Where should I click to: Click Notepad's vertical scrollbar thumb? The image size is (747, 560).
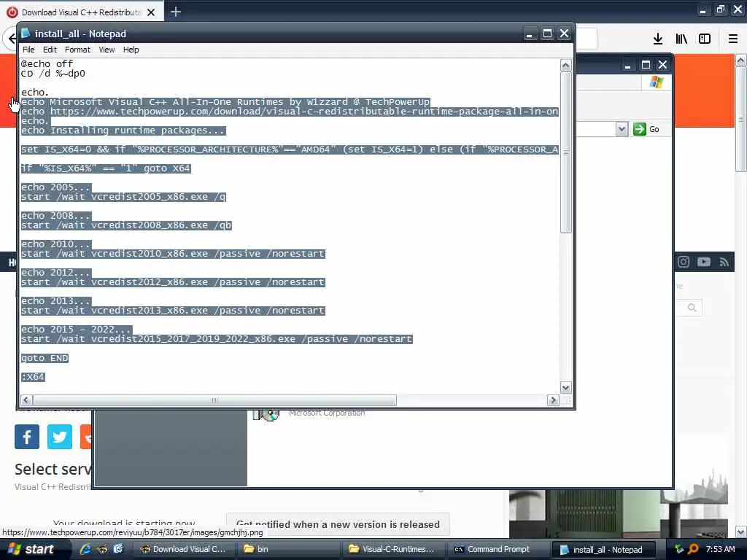(x=565, y=152)
